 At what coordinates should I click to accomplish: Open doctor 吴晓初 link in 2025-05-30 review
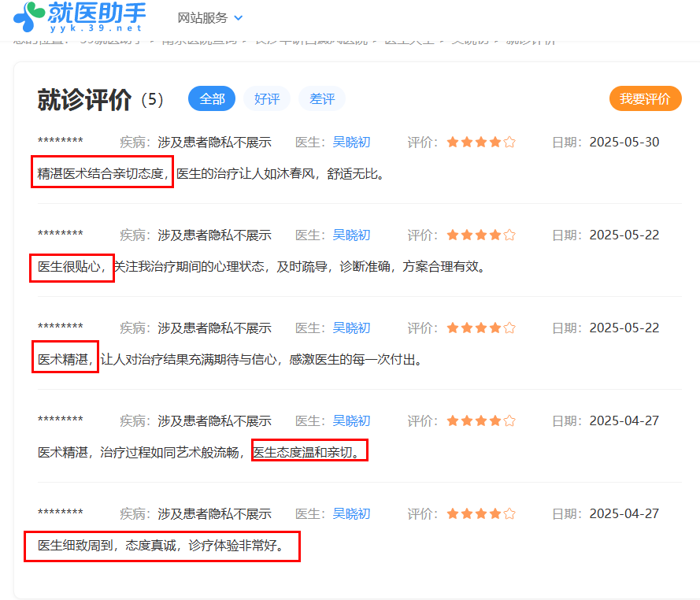(351, 143)
